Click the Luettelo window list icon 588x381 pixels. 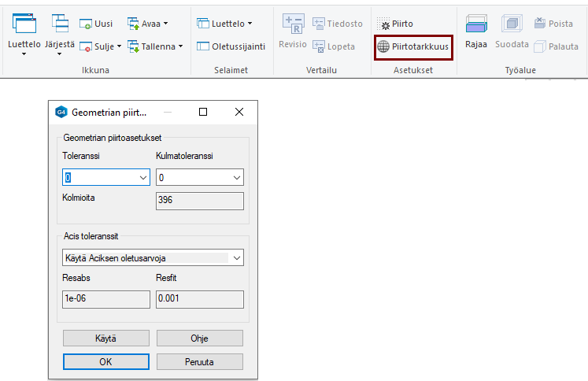click(x=24, y=26)
